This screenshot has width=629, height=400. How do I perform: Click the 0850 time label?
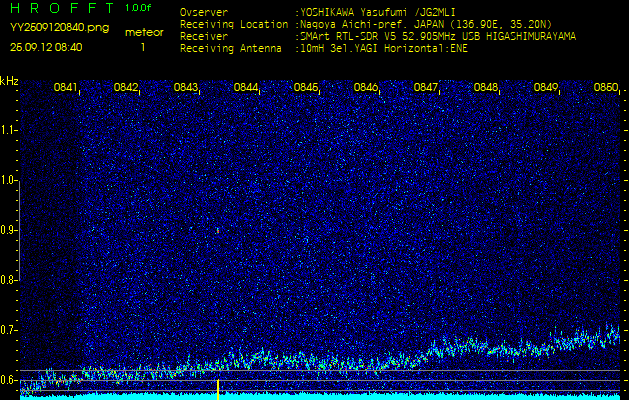click(605, 88)
